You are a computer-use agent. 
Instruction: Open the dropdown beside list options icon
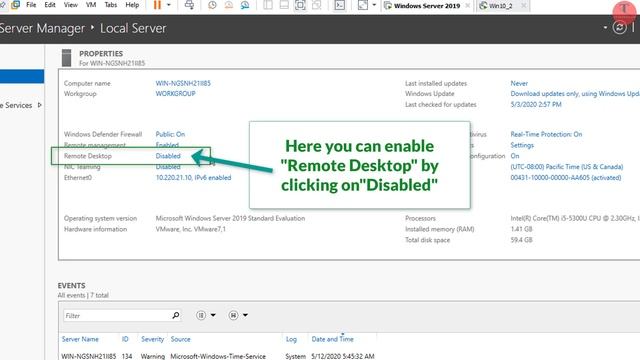[213, 315]
